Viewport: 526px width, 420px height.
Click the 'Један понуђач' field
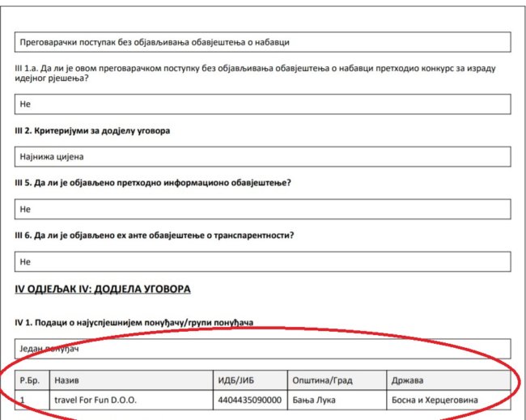tap(263, 349)
